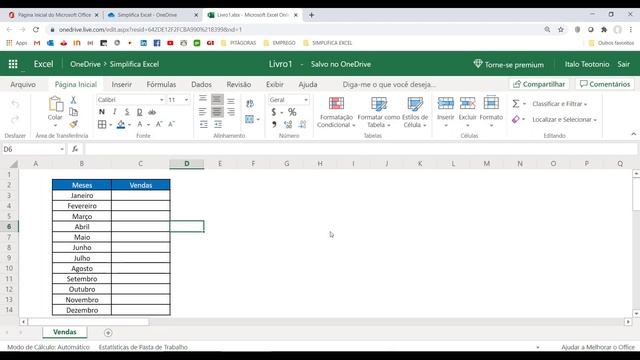Open Simplifica Excel breadcrumb folder
Image resolution: width=640 pixels, height=360 pixels.
coord(134,64)
